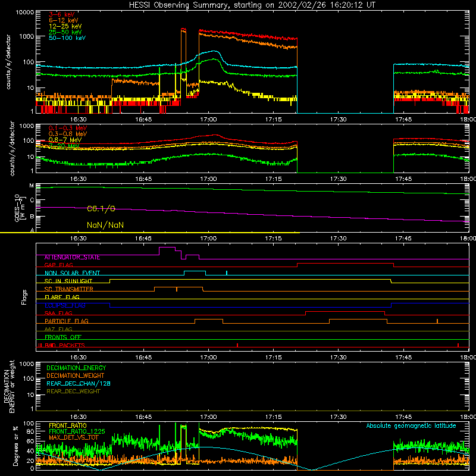This screenshot has height=476, width=476.
Task: Pick the 'B' class tick in GOES panel
Action: click(32, 217)
